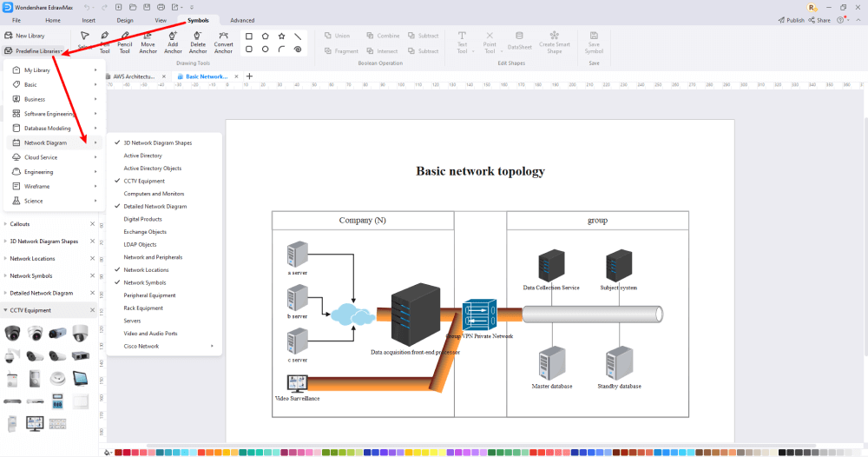This screenshot has height=457, width=868.
Task: Open the File menu
Action: (16, 21)
